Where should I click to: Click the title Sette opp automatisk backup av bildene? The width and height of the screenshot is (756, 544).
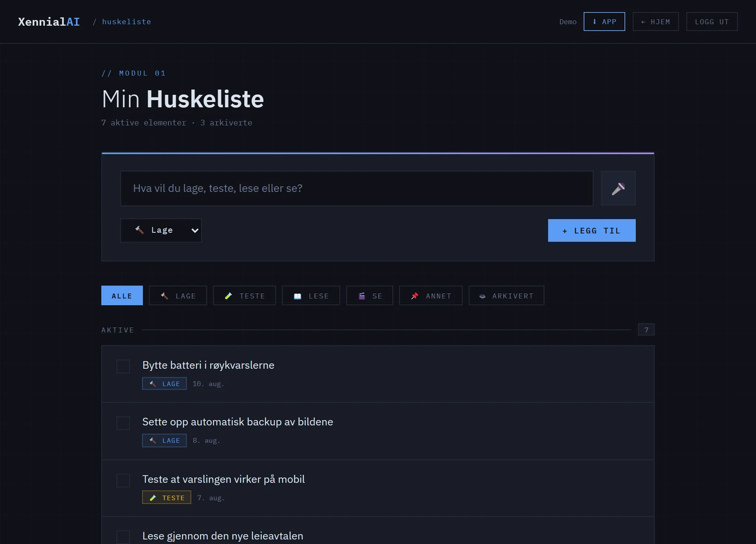[x=238, y=422]
